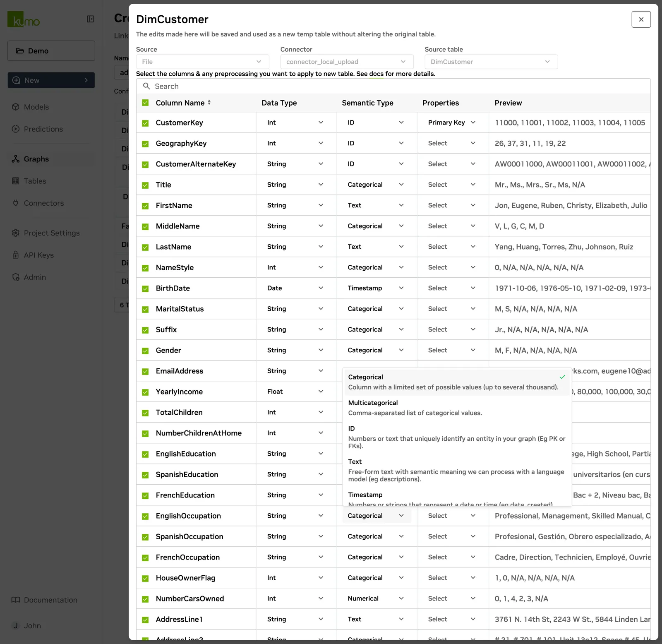Open the docs link
The width and height of the screenshot is (662, 644).
376,74
